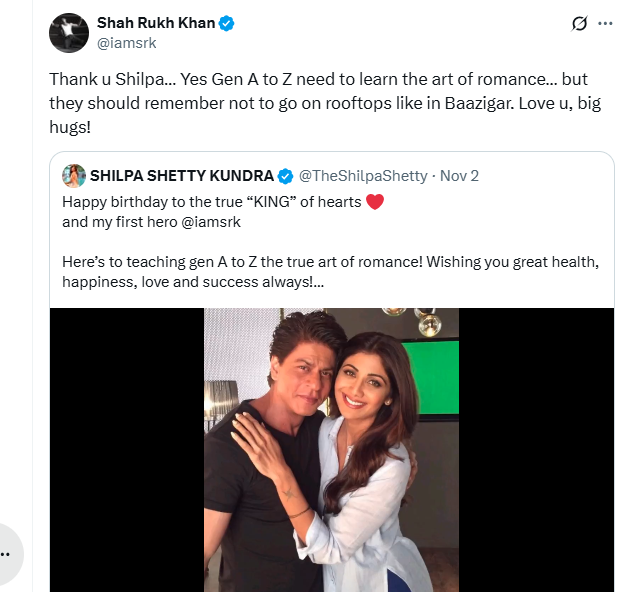Image resolution: width=622 pixels, height=592 pixels.
Task: Click Shah Rukh Khan's blue verified badge
Action: pos(227,23)
